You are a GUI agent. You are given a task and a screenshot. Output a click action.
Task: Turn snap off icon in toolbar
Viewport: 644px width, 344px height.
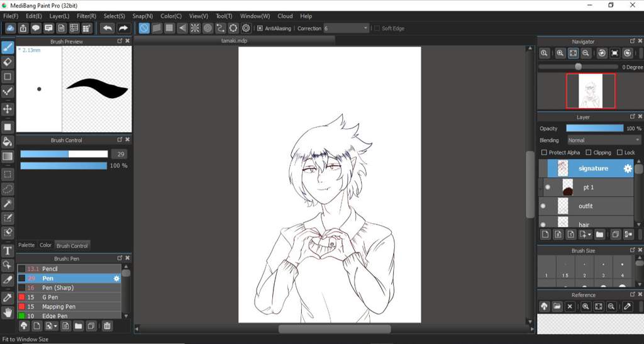click(144, 28)
